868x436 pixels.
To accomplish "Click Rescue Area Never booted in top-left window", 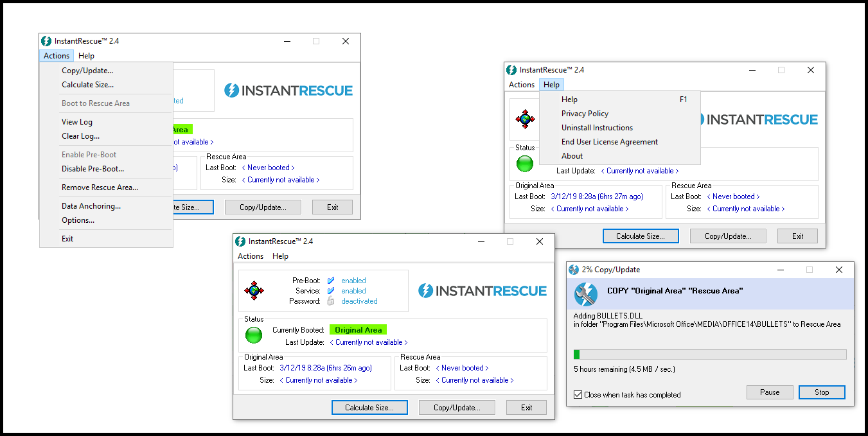I will pyautogui.click(x=268, y=168).
